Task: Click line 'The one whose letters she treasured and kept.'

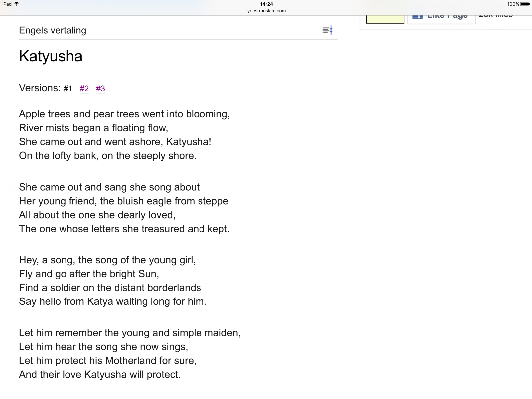Action: 124,229
